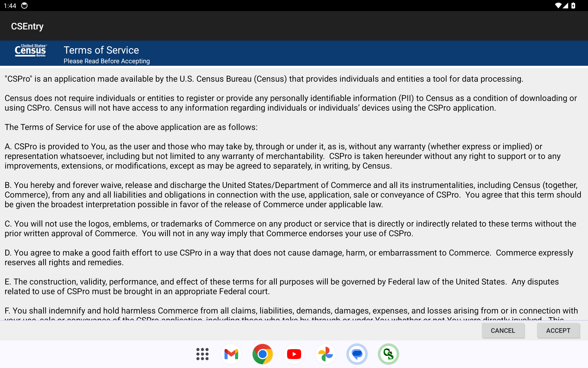
Task: Tap the notification icon beside the clock
Action: [x=24, y=6]
